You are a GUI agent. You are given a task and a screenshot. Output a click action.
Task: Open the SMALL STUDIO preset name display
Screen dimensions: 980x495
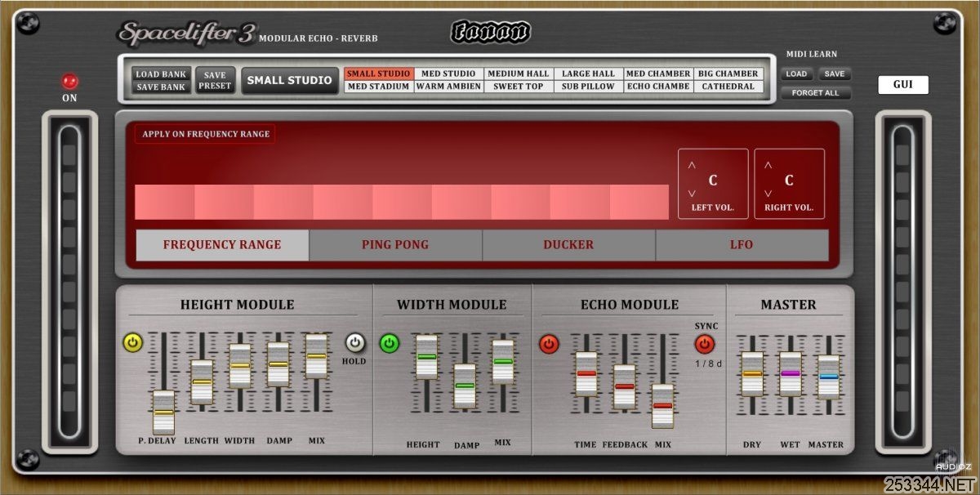[290, 80]
